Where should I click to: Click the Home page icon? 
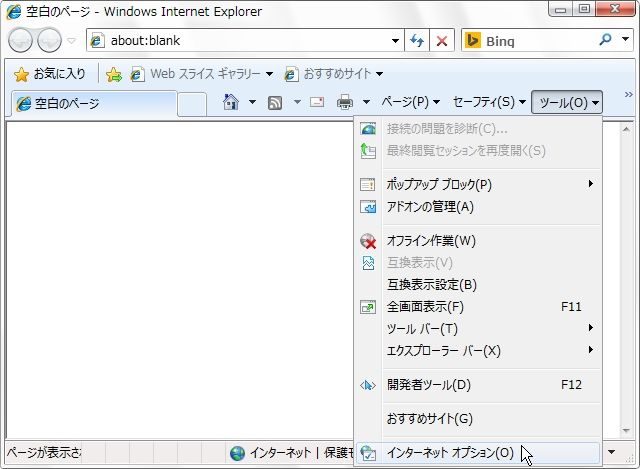[x=231, y=102]
